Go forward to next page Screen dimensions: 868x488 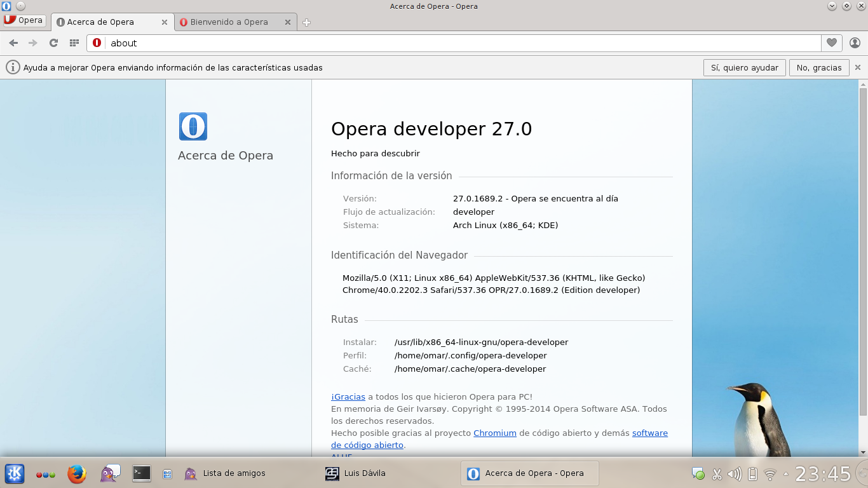tap(33, 43)
